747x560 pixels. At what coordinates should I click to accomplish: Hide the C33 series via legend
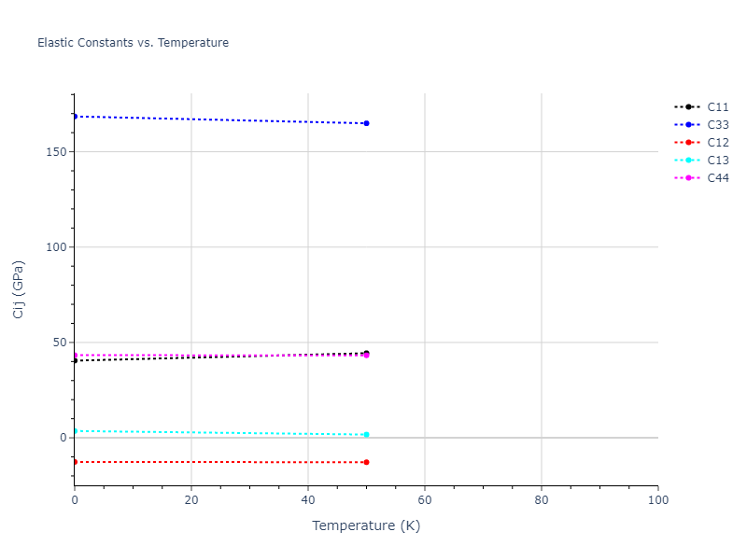coord(717,125)
